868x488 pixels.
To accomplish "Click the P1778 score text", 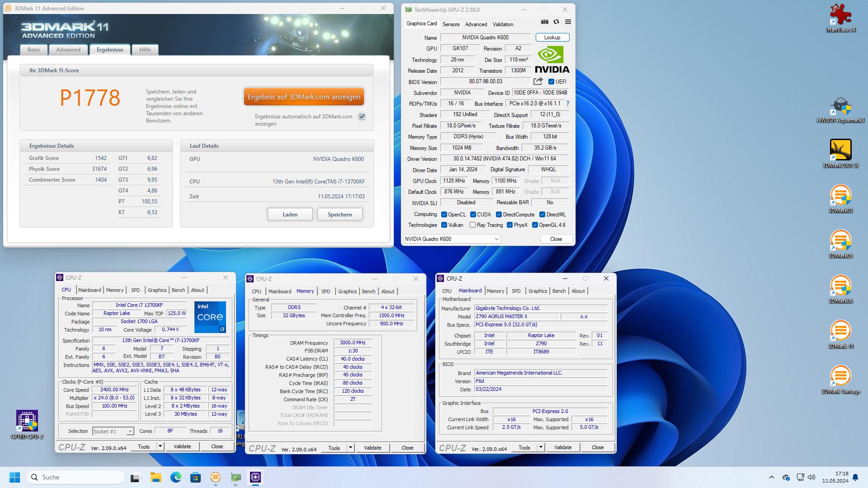I will pos(90,98).
